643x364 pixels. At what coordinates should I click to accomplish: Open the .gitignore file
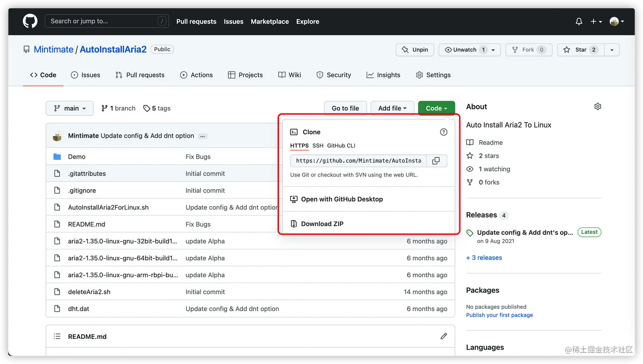[82, 191]
